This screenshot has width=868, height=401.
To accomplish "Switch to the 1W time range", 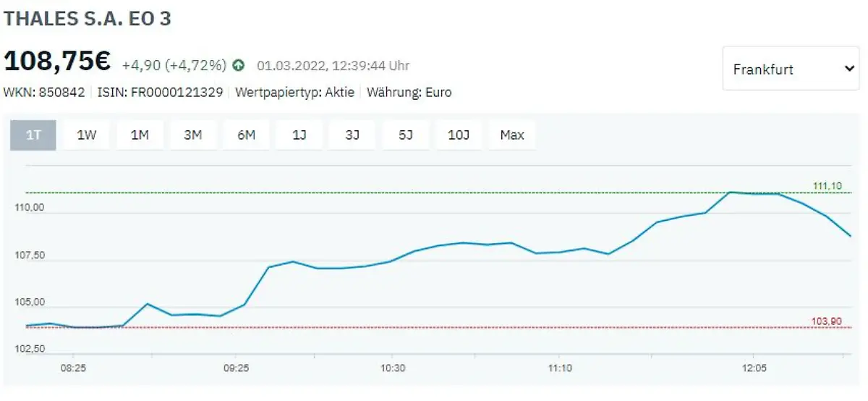I will [87, 135].
